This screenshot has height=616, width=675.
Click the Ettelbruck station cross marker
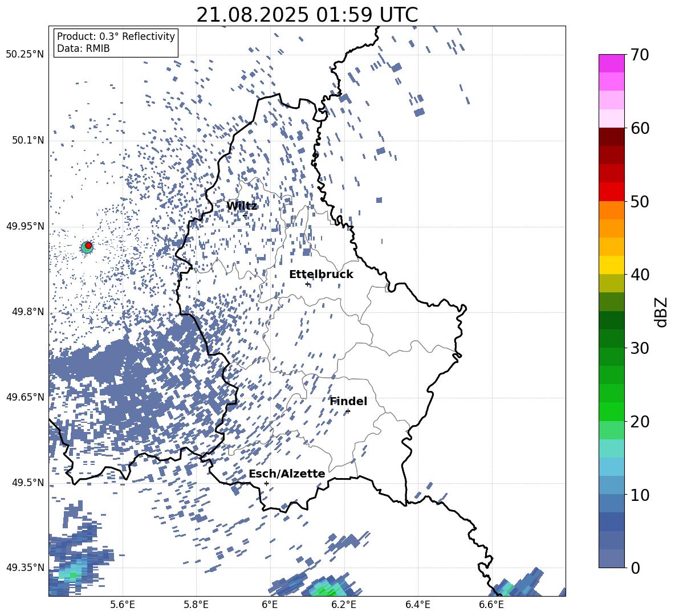307,284
